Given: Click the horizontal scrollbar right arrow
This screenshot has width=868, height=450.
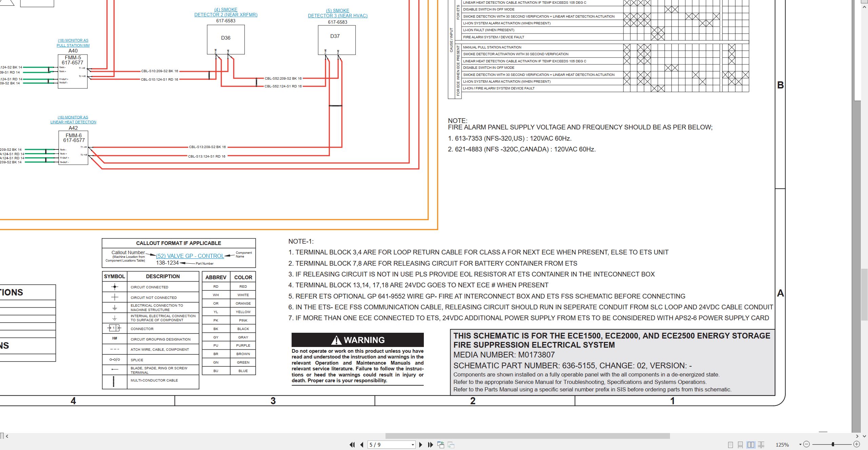Looking at the screenshot, I should point(857,436).
